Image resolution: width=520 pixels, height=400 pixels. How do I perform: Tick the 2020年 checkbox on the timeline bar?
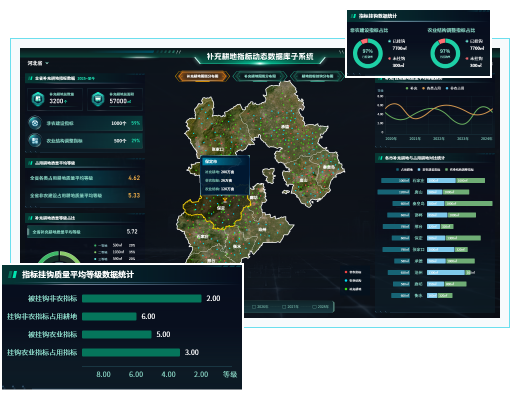click(254, 307)
